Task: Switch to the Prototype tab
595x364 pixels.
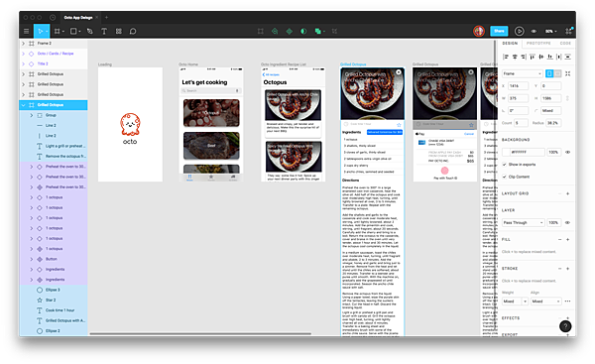Action: pos(538,44)
